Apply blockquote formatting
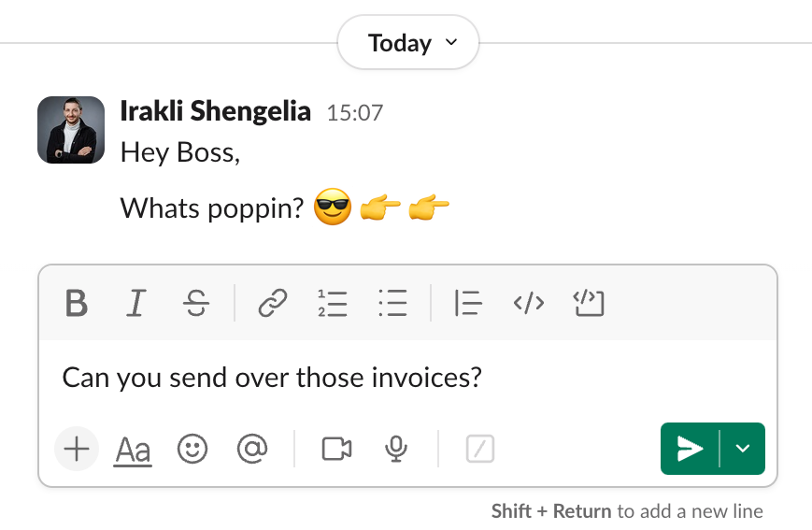Viewport: 812px width, 530px height. [467, 303]
